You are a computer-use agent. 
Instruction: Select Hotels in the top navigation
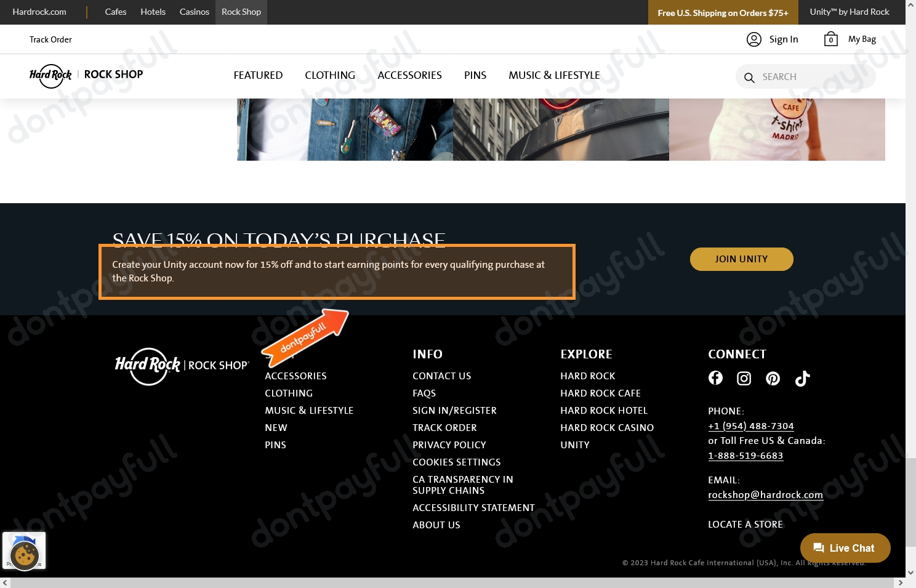click(x=153, y=12)
